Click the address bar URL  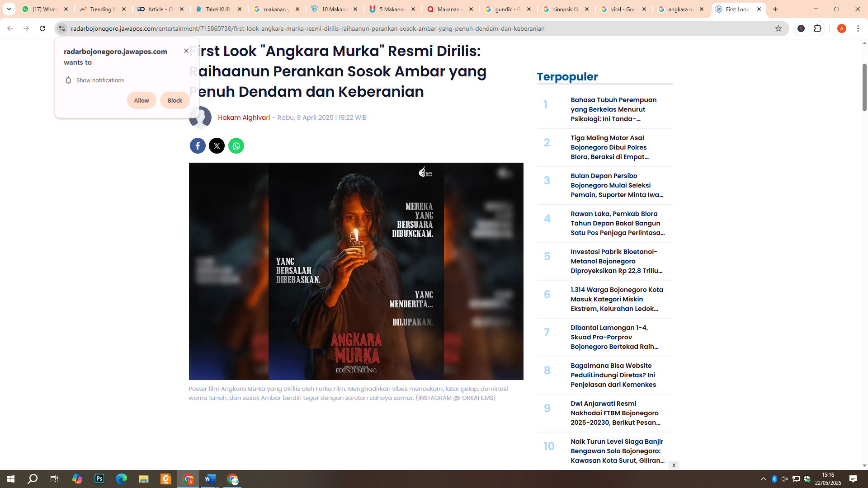(x=307, y=28)
